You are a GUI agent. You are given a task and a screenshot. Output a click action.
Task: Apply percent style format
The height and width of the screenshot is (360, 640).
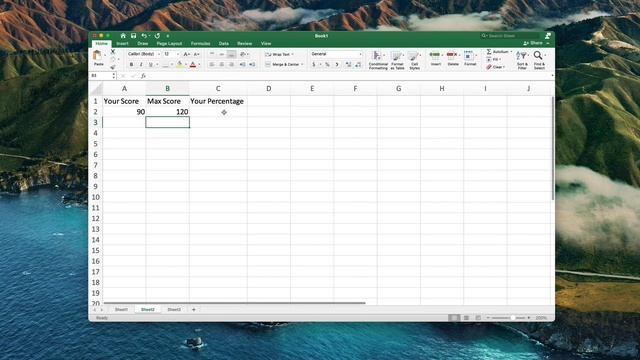point(327,64)
